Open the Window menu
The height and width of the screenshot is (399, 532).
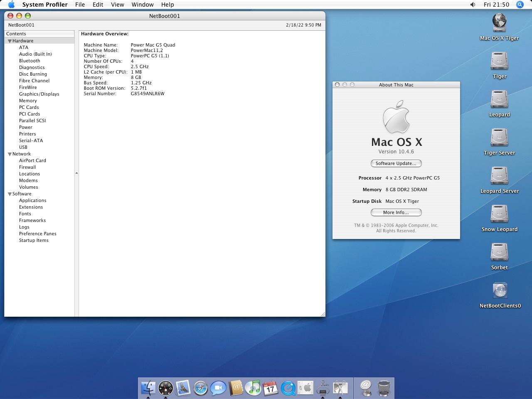(143, 5)
